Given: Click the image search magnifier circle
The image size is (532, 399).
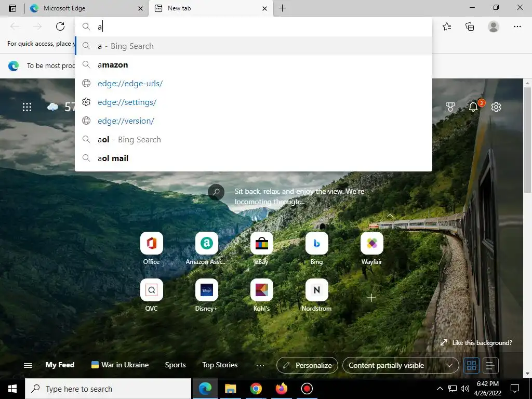Looking at the screenshot, I should (x=216, y=192).
